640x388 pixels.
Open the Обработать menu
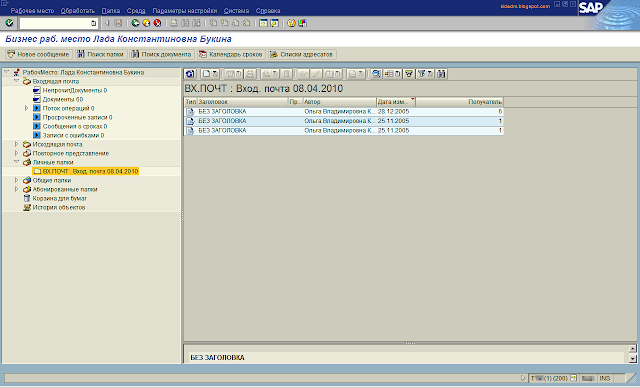pyautogui.click(x=78, y=11)
